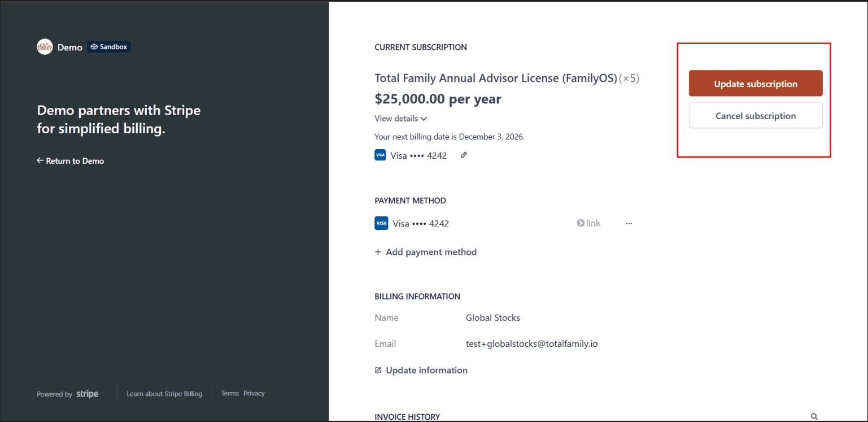Viewport: 868px width, 422px height.
Task: Open the Privacy link in footer
Action: [x=254, y=393]
